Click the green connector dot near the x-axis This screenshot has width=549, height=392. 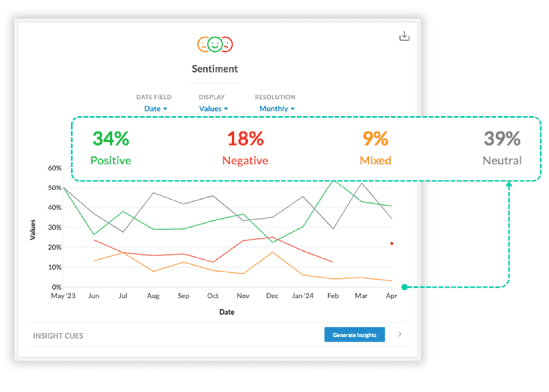[x=404, y=286]
